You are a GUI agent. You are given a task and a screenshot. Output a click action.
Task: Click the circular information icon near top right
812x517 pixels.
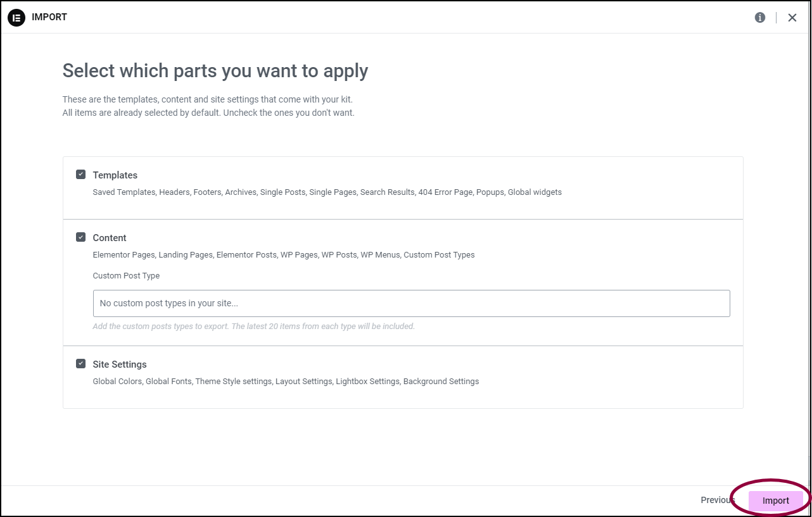pos(759,17)
